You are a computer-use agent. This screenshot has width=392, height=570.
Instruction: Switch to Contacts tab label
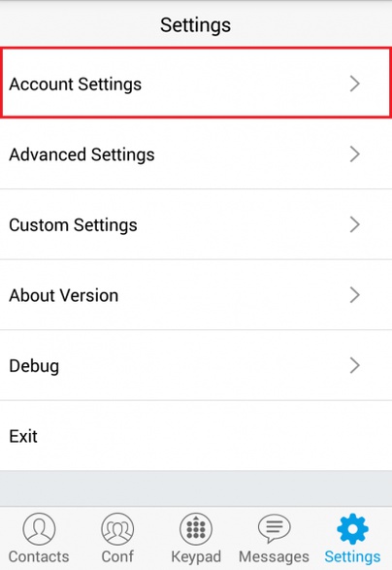(39, 557)
